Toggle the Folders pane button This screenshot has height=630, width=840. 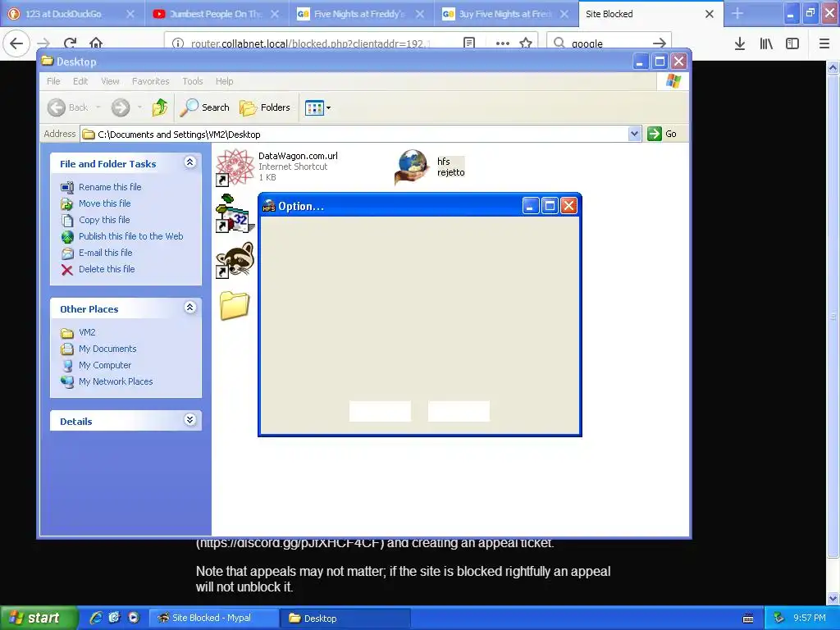pos(265,107)
